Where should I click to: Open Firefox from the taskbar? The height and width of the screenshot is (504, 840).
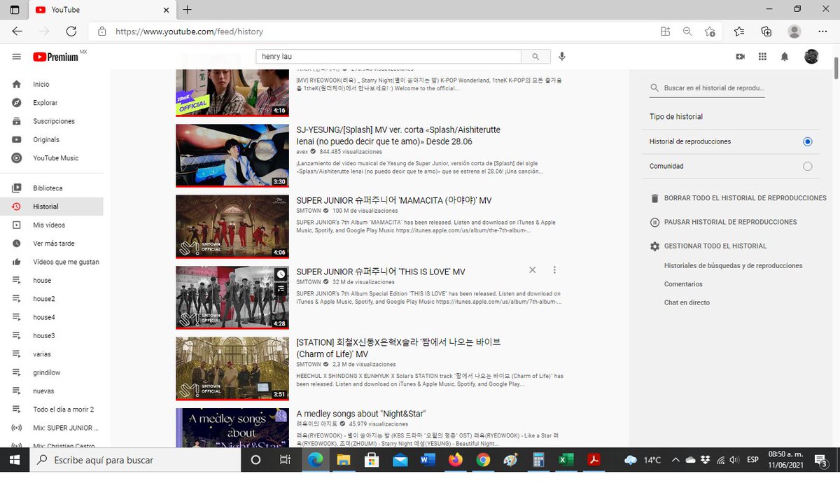click(456, 460)
